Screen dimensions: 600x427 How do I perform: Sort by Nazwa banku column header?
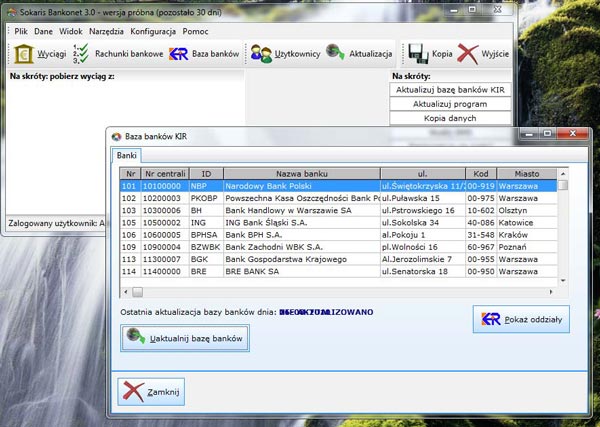coord(302,174)
